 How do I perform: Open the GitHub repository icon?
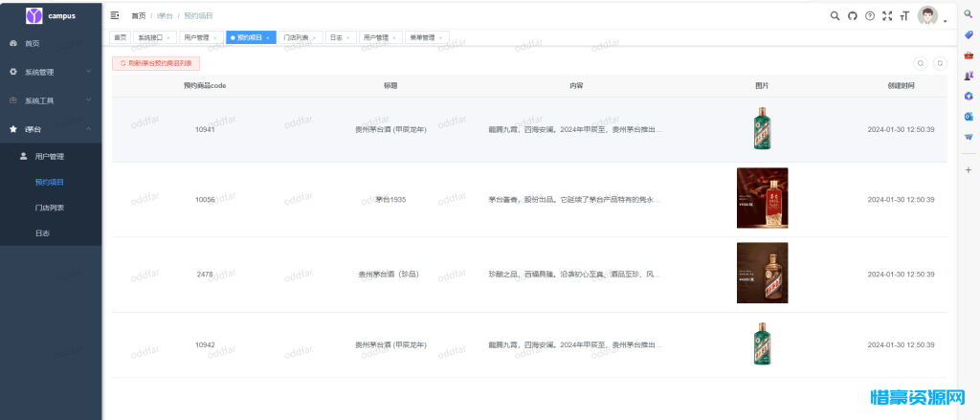[x=852, y=16]
